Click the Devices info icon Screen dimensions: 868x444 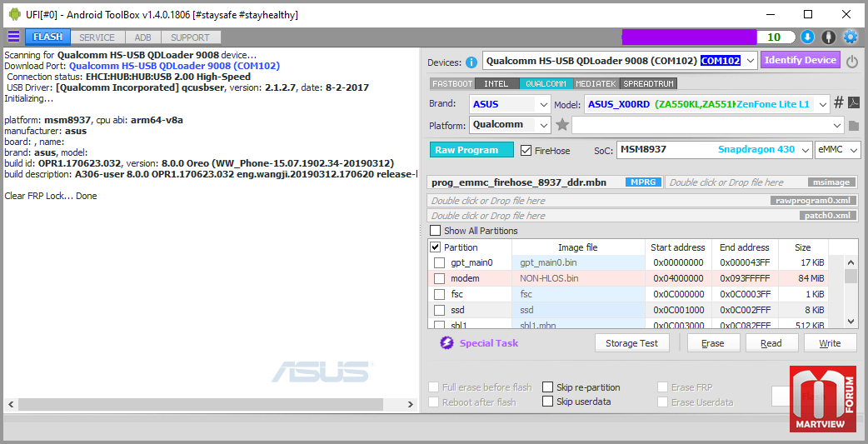[x=471, y=62]
